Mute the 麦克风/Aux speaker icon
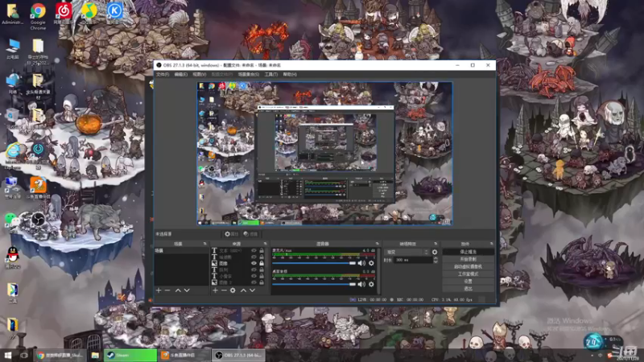The image size is (644, 362). [x=361, y=263]
